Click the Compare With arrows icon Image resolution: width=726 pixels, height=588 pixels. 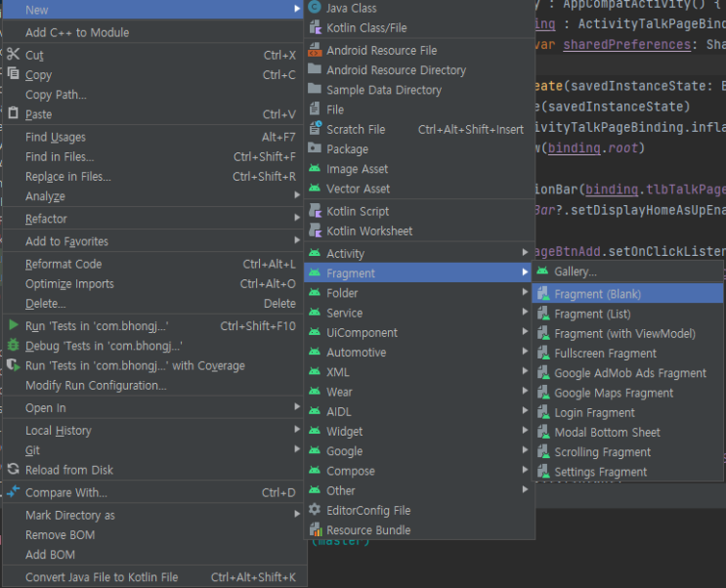(13, 491)
